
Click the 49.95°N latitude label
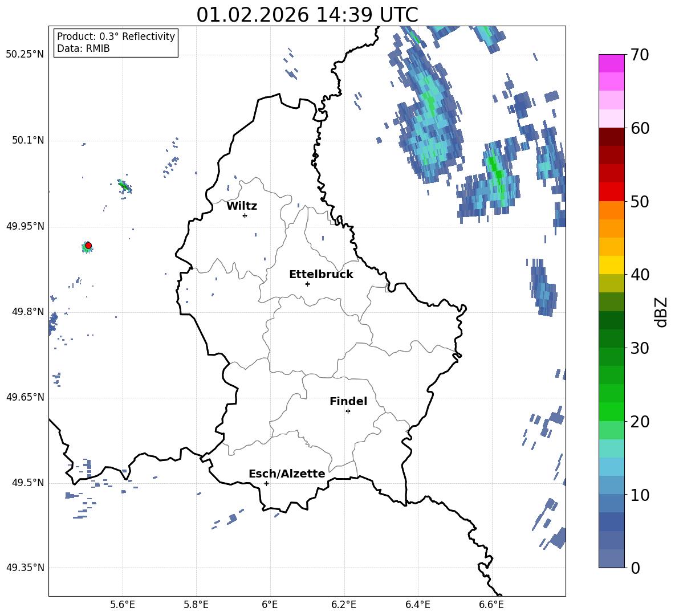pyautogui.click(x=25, y=226)
